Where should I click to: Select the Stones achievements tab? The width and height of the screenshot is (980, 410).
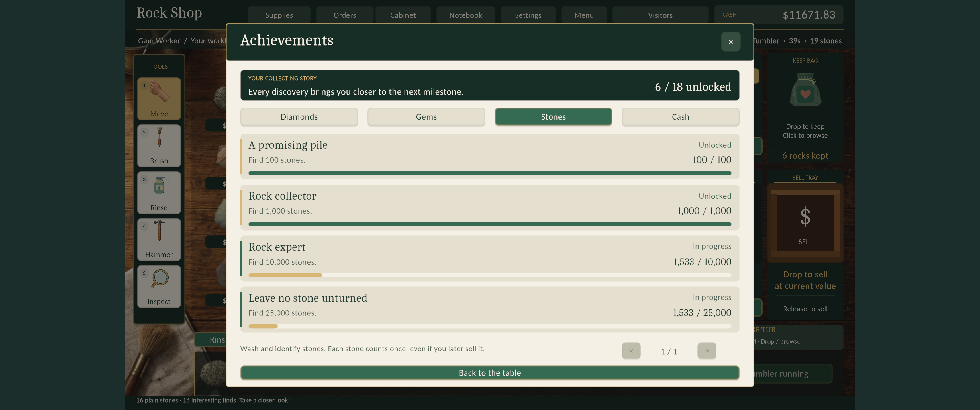click(553, 117)
